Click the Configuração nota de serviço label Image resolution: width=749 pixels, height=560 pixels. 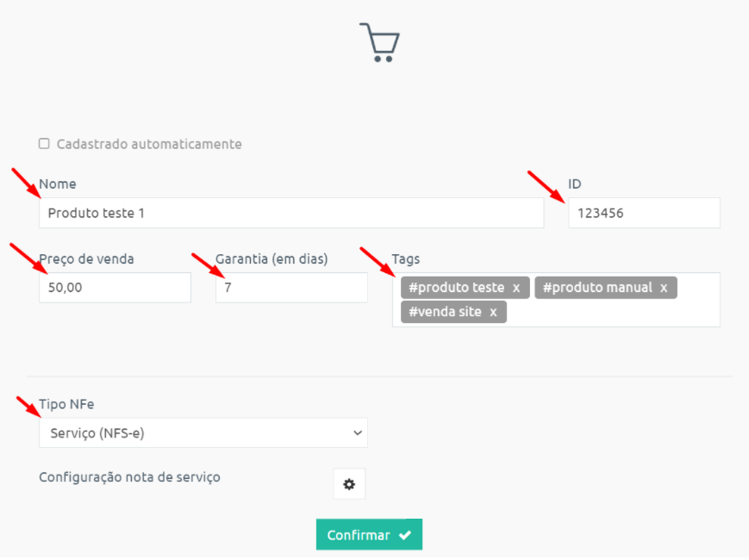129,477
